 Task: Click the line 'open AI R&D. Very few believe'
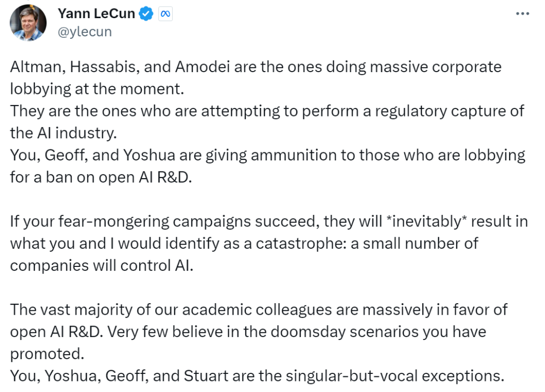pyautogui.click(x=248, y=331)
